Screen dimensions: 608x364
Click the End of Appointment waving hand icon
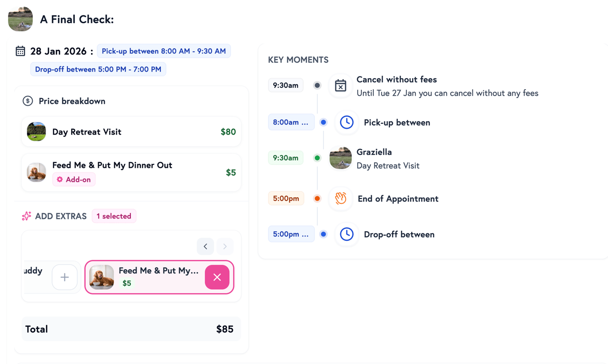click(341, 199)
